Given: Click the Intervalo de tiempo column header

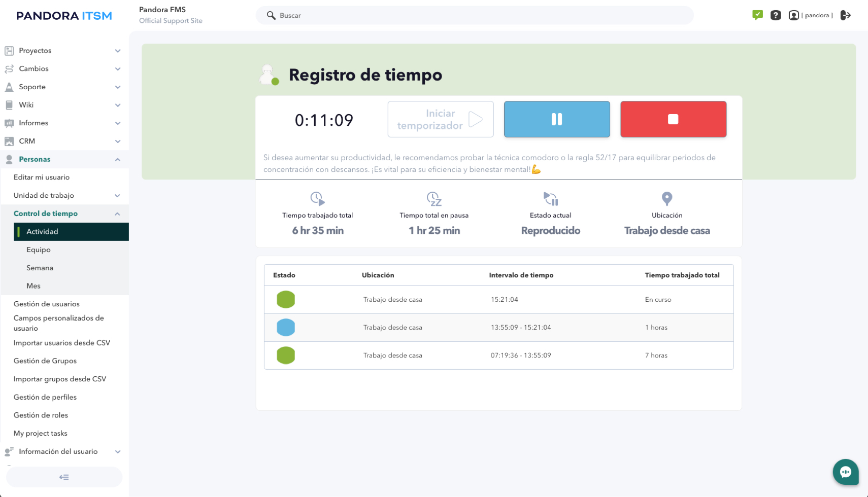Looking at the screenshot, I should coord(521,275).
